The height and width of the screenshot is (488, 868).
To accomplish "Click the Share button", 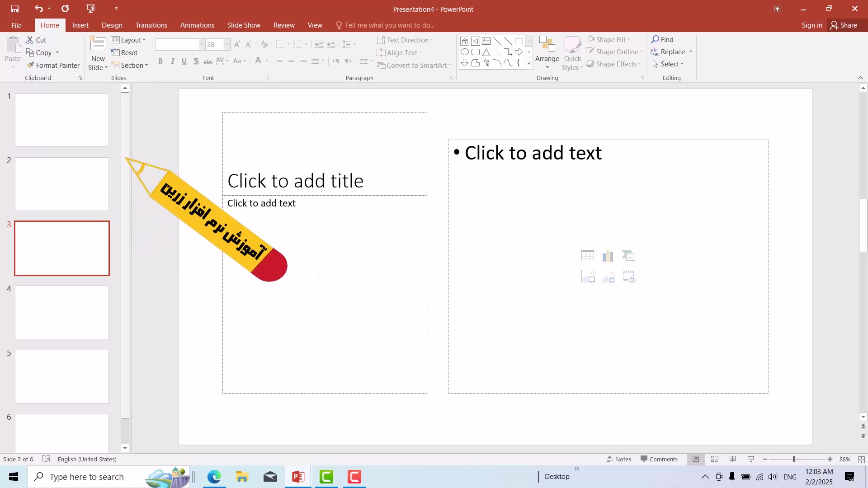I will pos(844,25).
